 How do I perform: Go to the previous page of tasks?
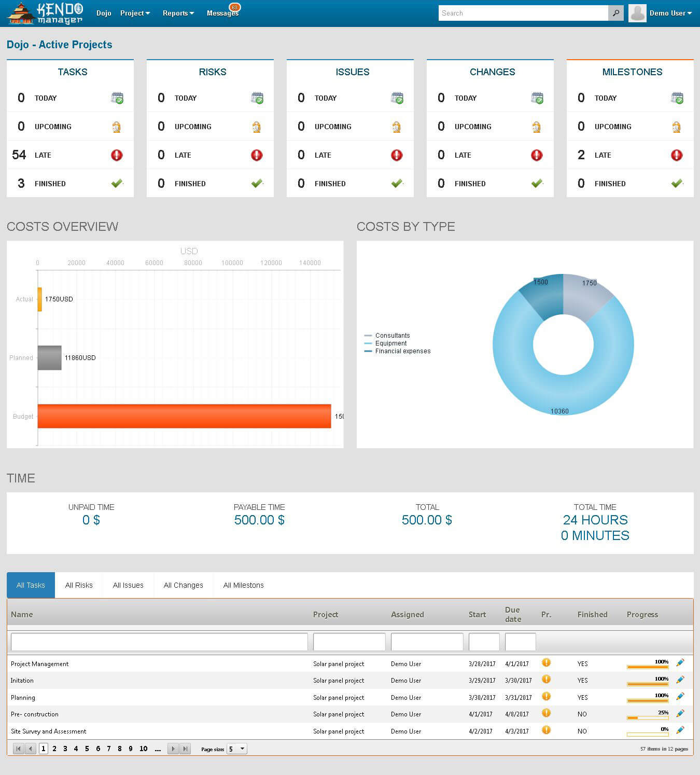31,749
